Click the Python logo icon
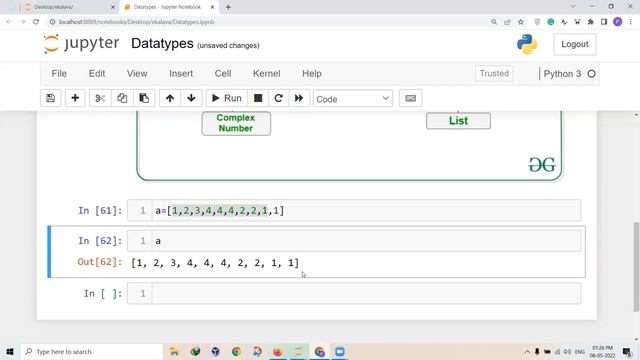 [527, 44]
